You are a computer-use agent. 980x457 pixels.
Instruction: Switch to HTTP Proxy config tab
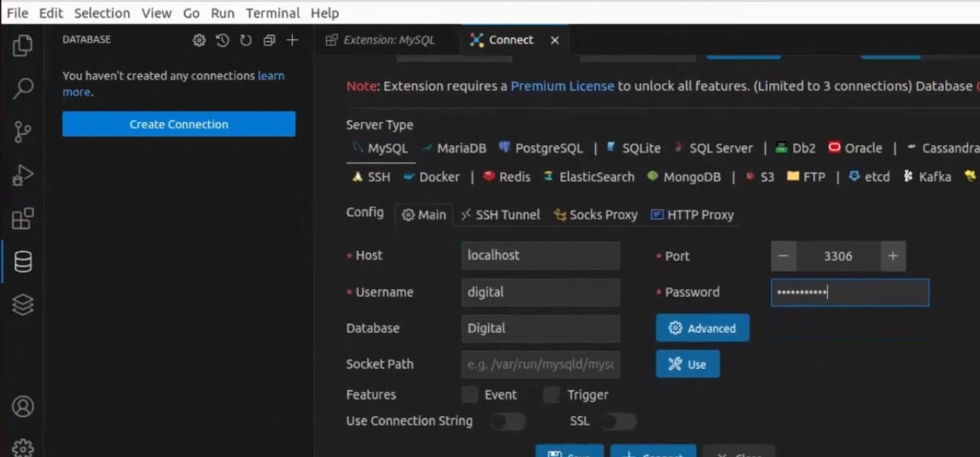coord(692,215)
